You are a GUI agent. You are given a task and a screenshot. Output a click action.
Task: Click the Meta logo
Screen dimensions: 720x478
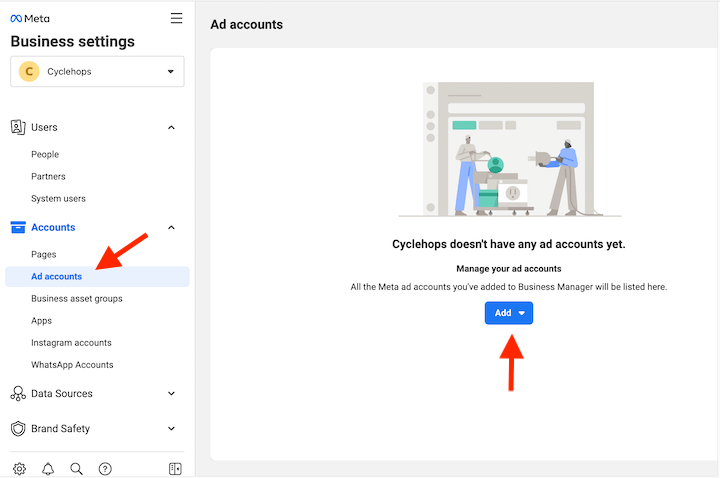30,18
